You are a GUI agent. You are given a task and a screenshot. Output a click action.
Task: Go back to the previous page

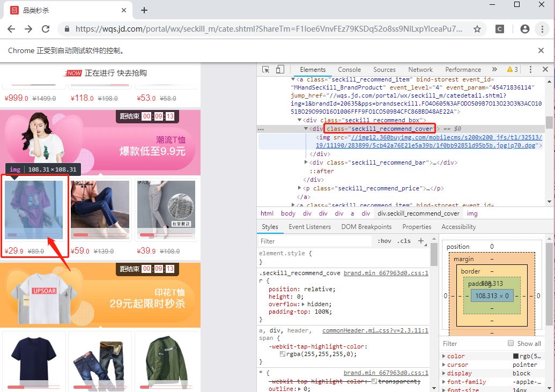[11, 29]
